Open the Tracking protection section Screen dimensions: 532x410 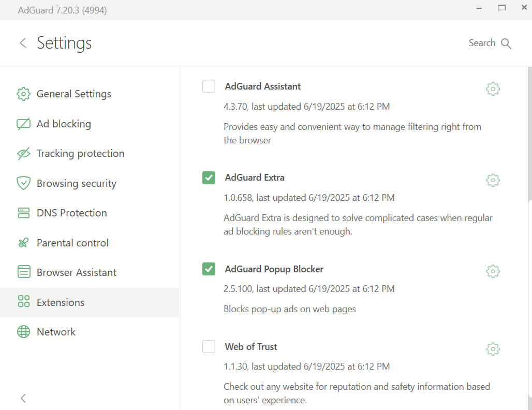tap(90, 153)
